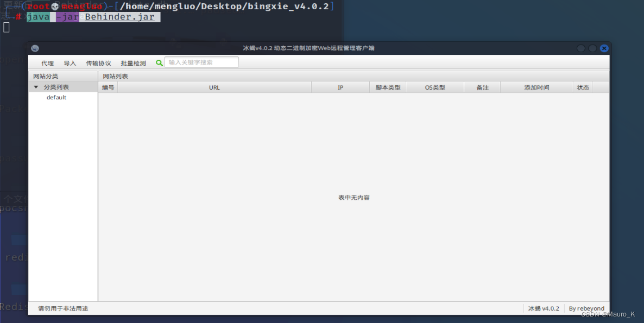Screen dimensions: 644x323
Task: Open the 传输协议 transport protocol menu
Action: (98, 62)
